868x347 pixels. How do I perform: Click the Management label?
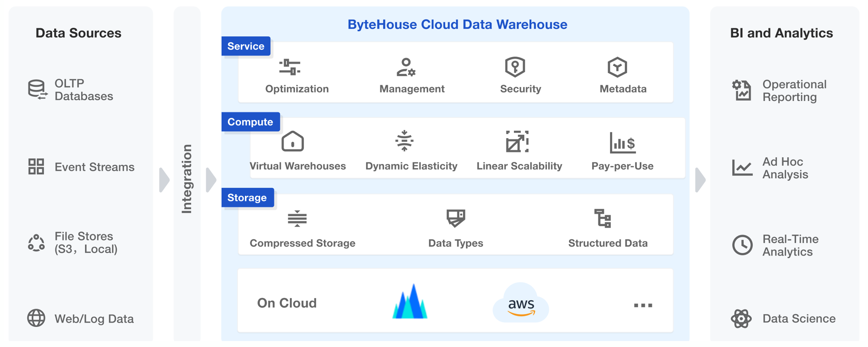(412, 89)
